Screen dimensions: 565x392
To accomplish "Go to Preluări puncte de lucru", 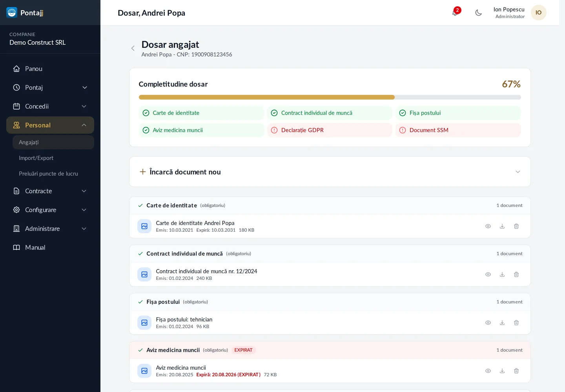I will click(53, 174).
